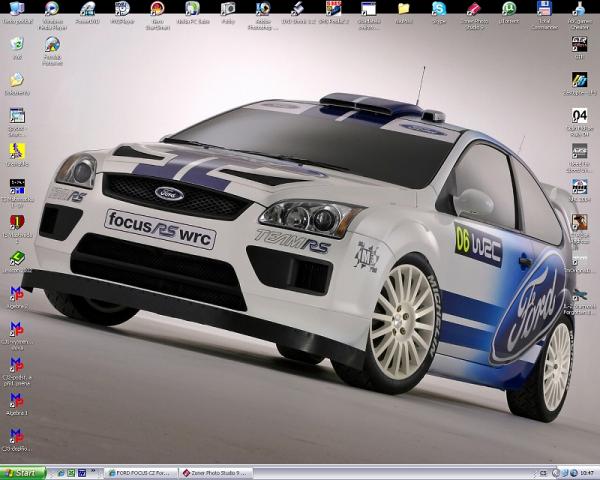Image resolution: width=600 pixels, height=480 pixels.
Task: Launch Nokia PC Suite icon
Action: pyautogui.click(x=192, y=10)
